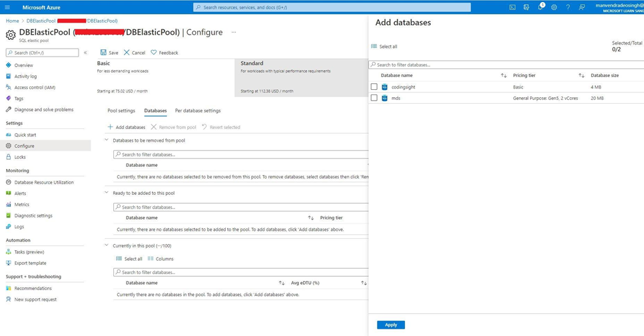Open directory and subscription filter icon
This screenshot has width=644, height=336.
[526, 7]
